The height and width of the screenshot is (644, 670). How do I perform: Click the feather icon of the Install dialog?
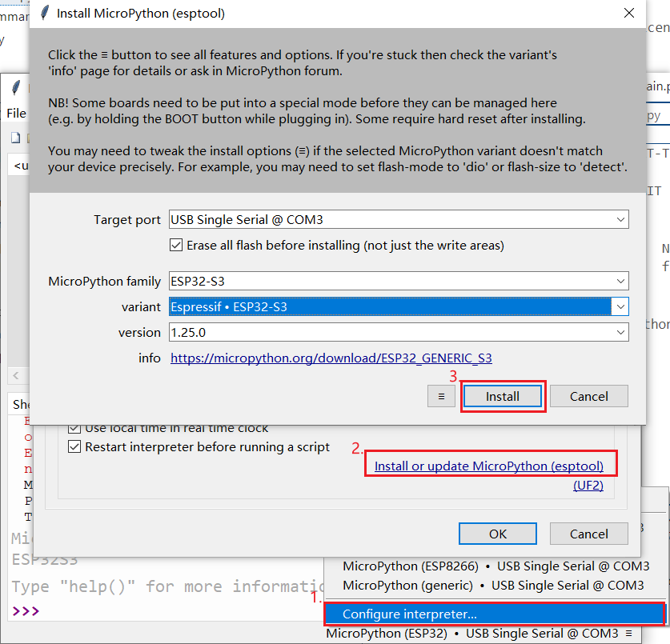pyautogui.click(x=45, y=14)
